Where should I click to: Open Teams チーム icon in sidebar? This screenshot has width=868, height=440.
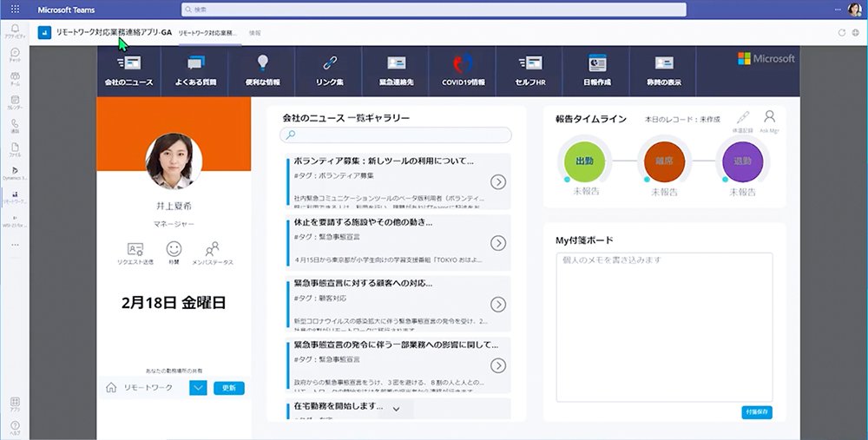pos(15,76)
